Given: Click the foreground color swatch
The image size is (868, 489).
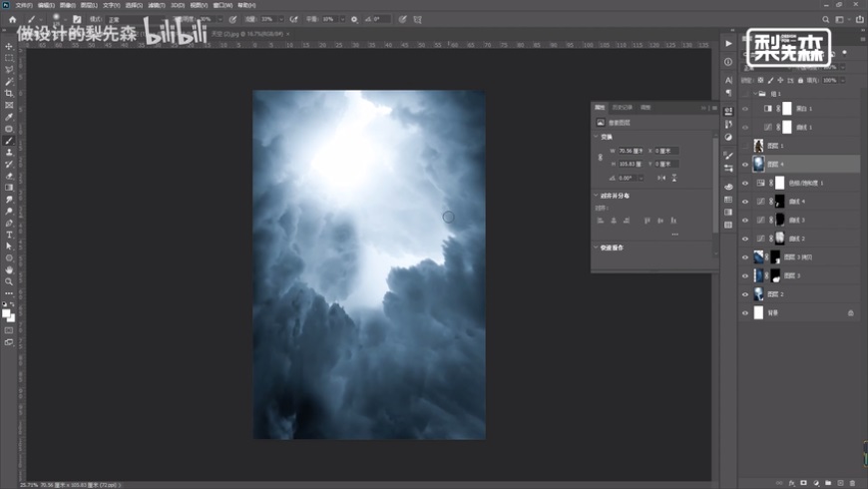Looking at the screenshot, I should pyautogui.click(x=6, y=313).
